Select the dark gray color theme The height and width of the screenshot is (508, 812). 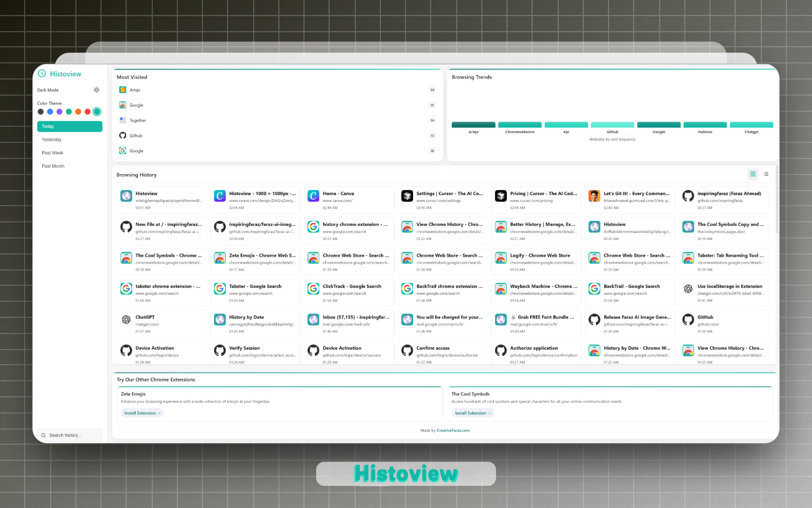[x=41, y=112]
